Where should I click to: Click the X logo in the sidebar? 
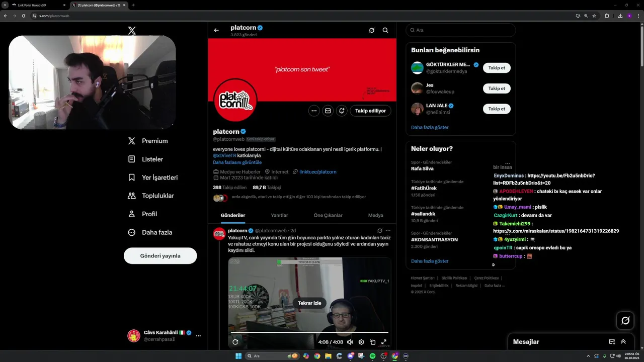(132, 31)
